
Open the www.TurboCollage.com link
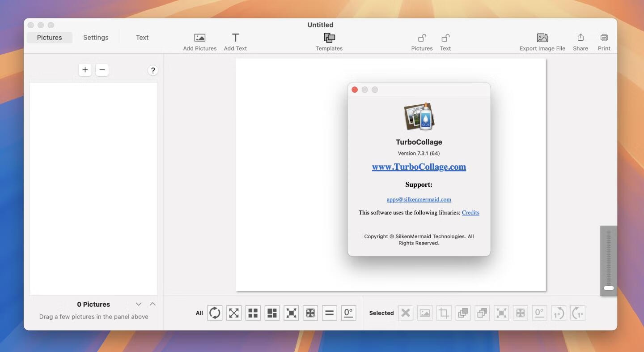(419, 167)
